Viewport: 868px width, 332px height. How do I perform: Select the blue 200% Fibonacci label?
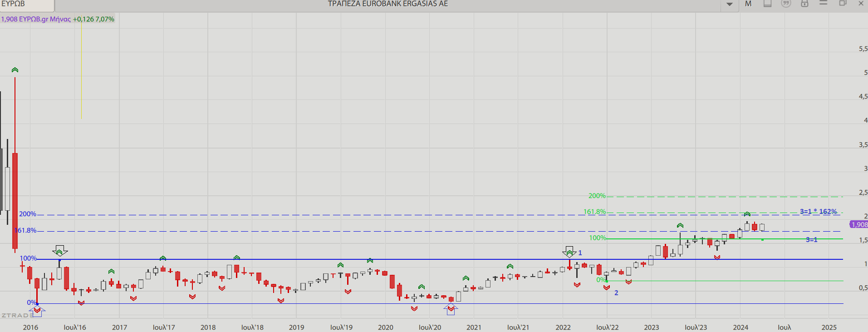[x=28, y=214]
